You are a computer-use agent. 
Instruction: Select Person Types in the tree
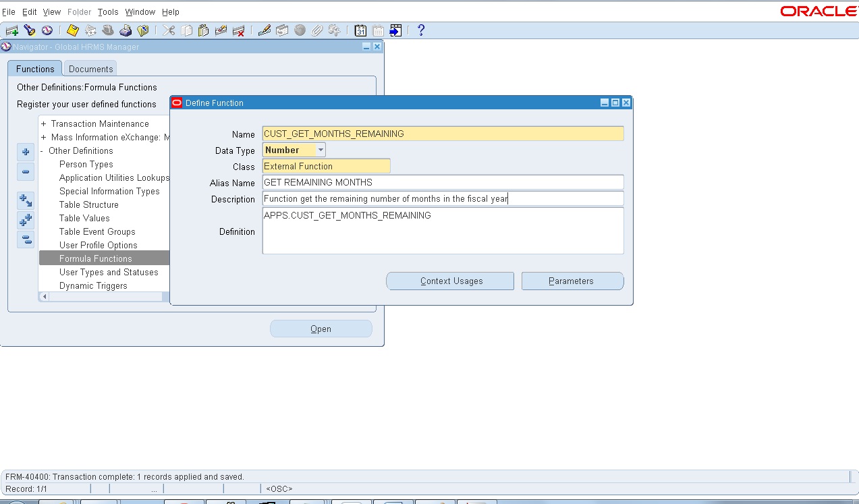coord(86,165)
